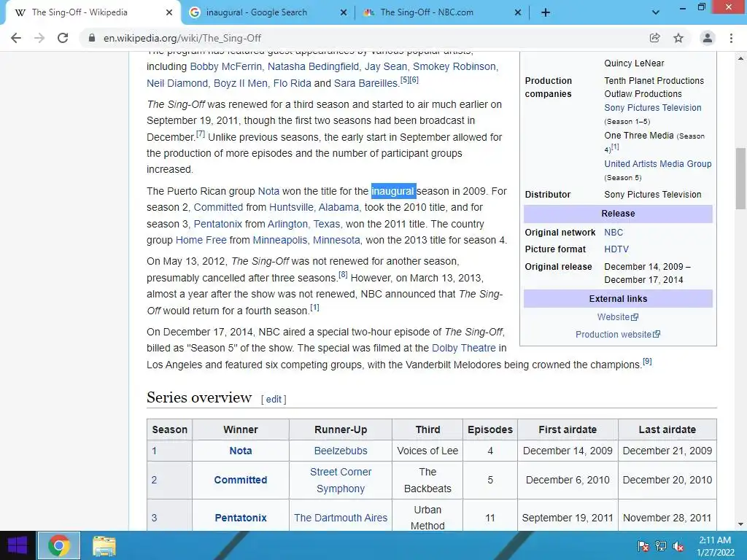Open the Windows Start menu

click(x=18, y=545)
